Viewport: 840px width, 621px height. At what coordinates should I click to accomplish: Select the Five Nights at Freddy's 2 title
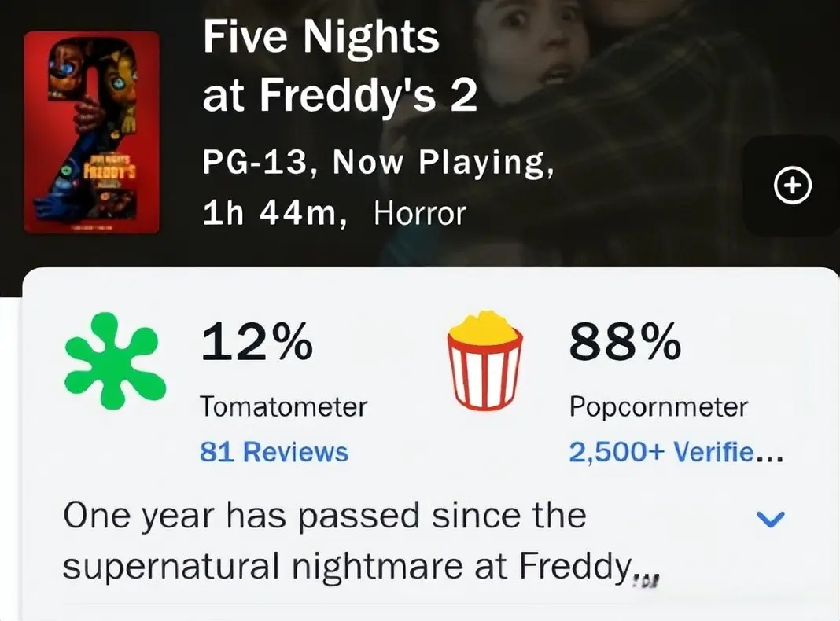340,66
